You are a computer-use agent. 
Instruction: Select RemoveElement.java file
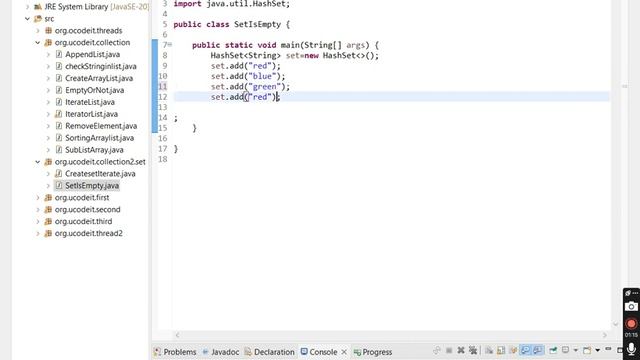pos(101,126)
